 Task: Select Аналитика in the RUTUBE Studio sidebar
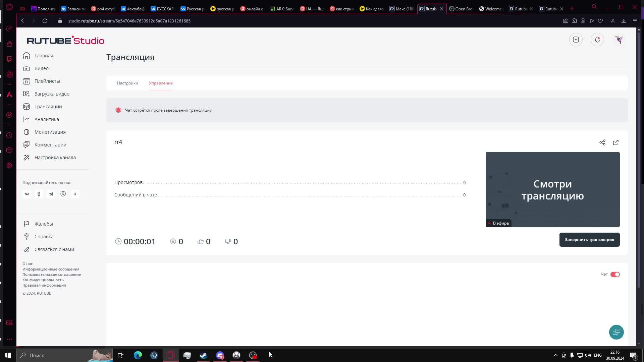pos(47,119)
